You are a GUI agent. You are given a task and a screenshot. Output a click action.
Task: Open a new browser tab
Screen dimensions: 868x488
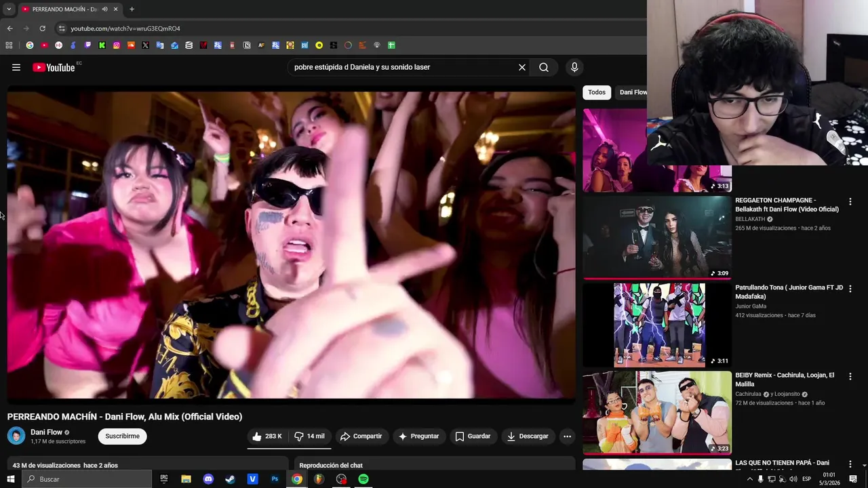click(132, 9)
